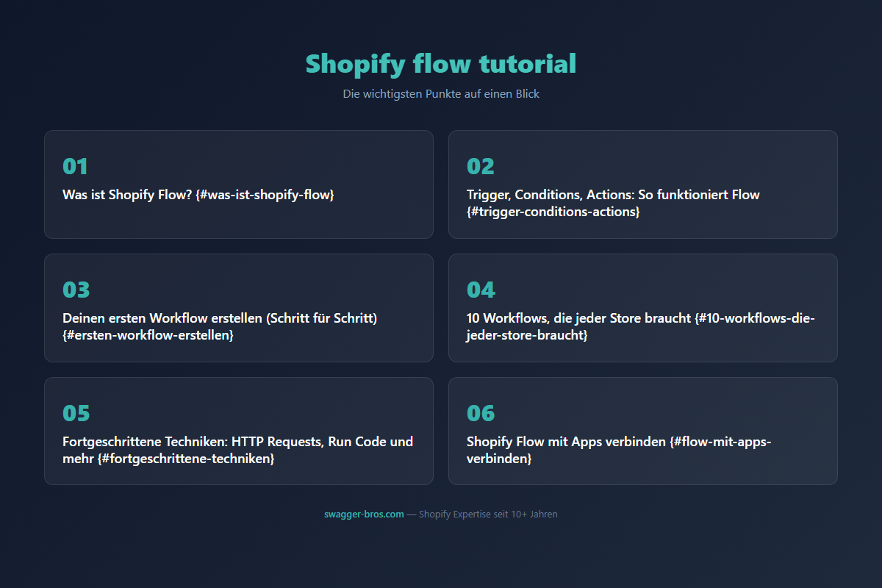
Task: Open card 'Shopify Flow mit Apps verbinden'
Action: tap(643, 431)
